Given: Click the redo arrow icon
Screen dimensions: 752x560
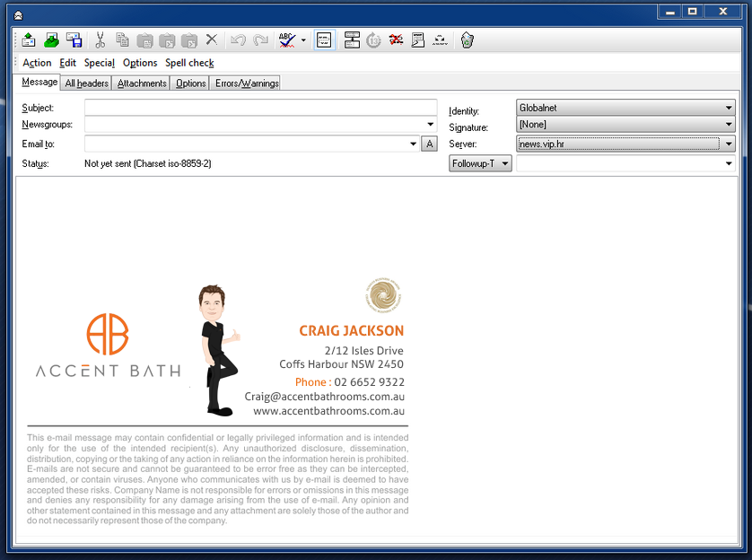Looking at the screenshot, I should point(260,40).
